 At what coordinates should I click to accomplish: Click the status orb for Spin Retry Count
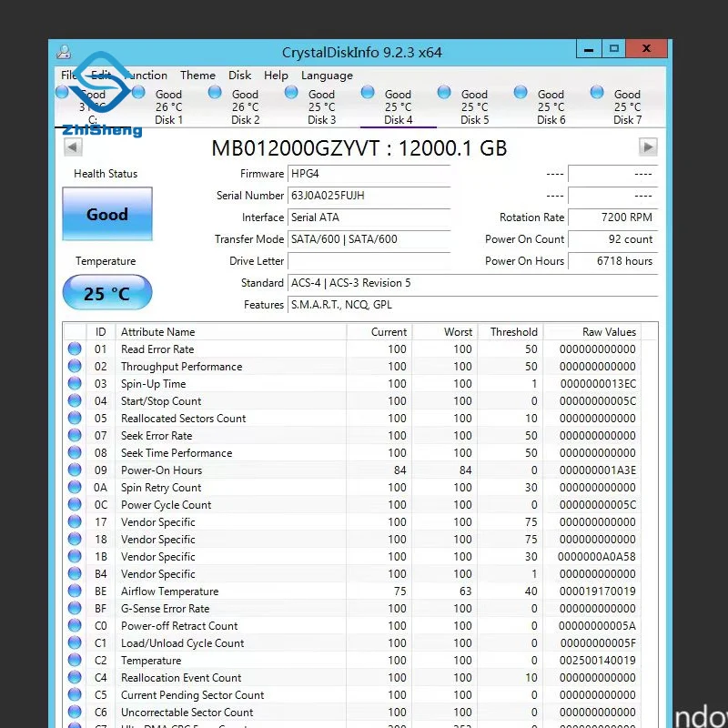pos(75,487)
